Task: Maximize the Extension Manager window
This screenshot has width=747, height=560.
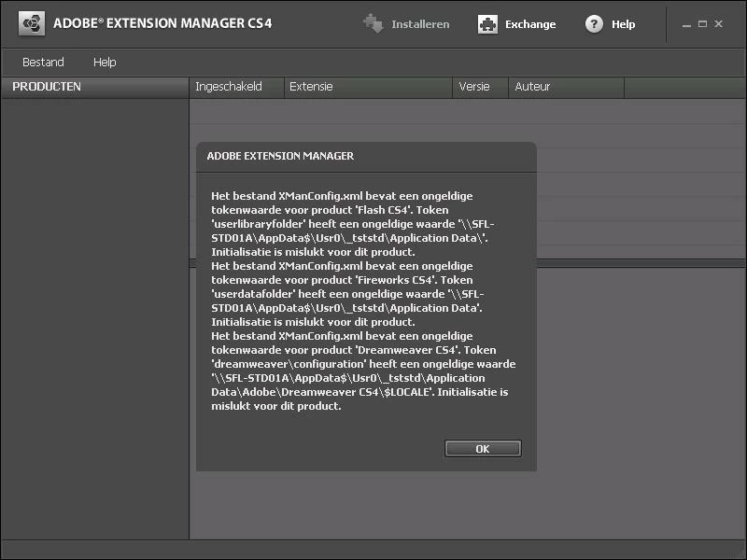Action: pyautogui.click(x=702, y=24)
